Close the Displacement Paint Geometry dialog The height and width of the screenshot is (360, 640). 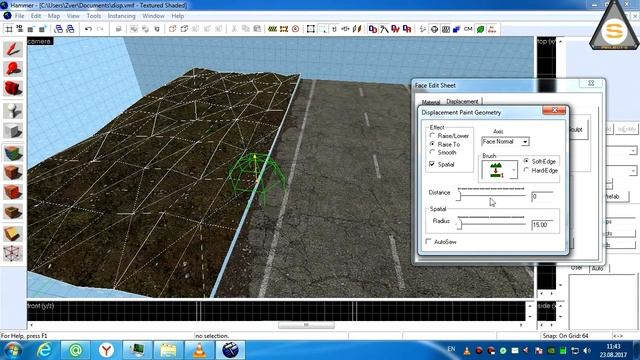pyautogui.click(x=554, y=110)
